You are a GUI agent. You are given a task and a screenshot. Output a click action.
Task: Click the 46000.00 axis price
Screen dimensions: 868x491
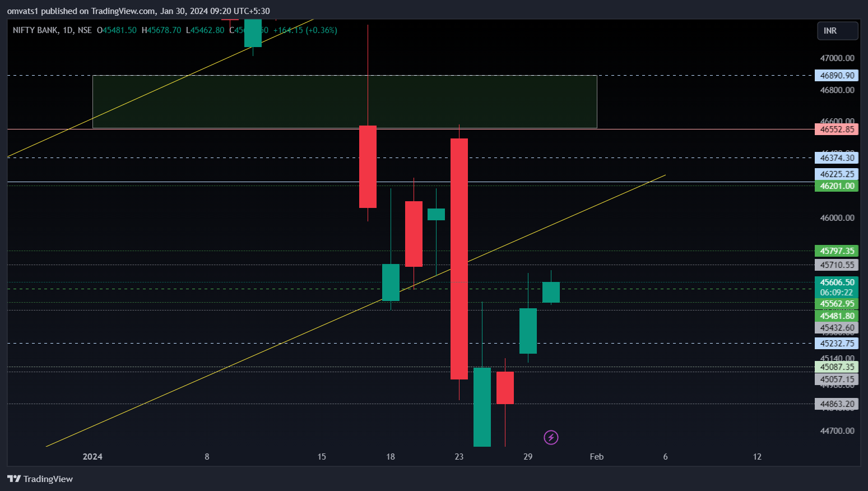(837, 218)
